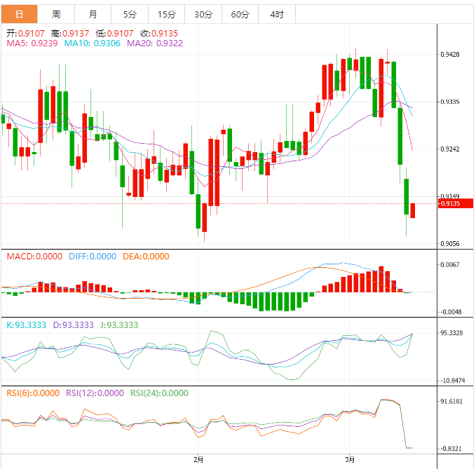Click the K:93.3333 KDJ label

tap(27, 325)
